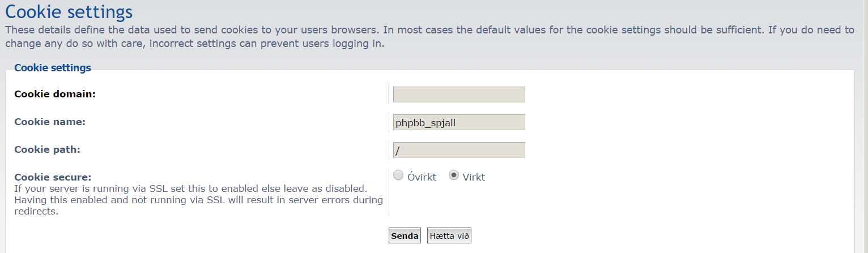
Task: Click the 'Cookie name:' label
Action: [x=50, y=122]
